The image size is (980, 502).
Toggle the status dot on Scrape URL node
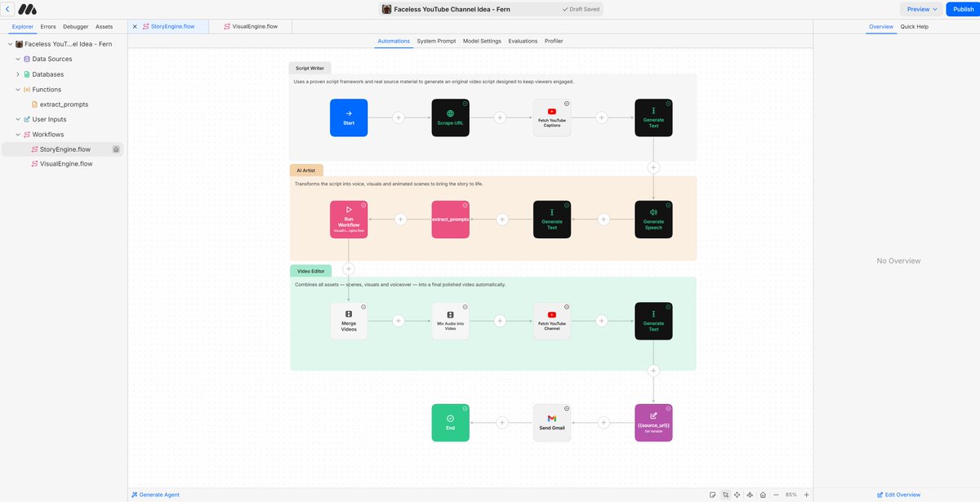click(x=465, y=104)
